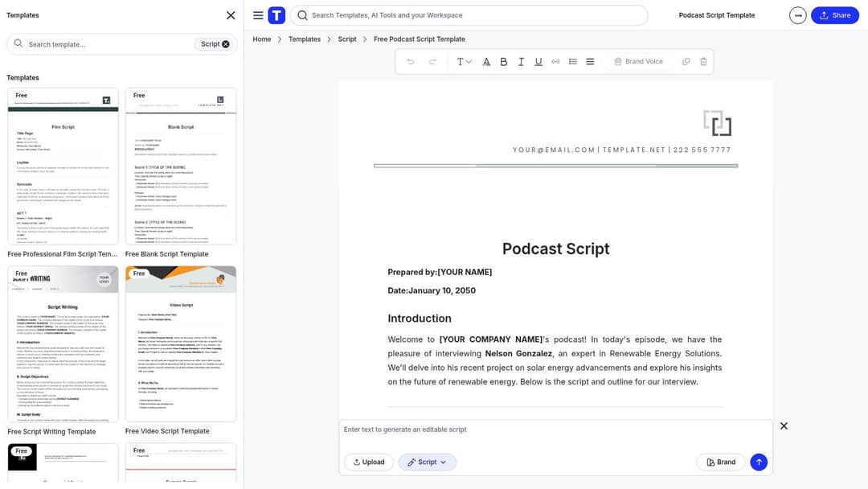The image size is (868, 489).
Task: Close the AI prompt box
Action: (784, 426)
